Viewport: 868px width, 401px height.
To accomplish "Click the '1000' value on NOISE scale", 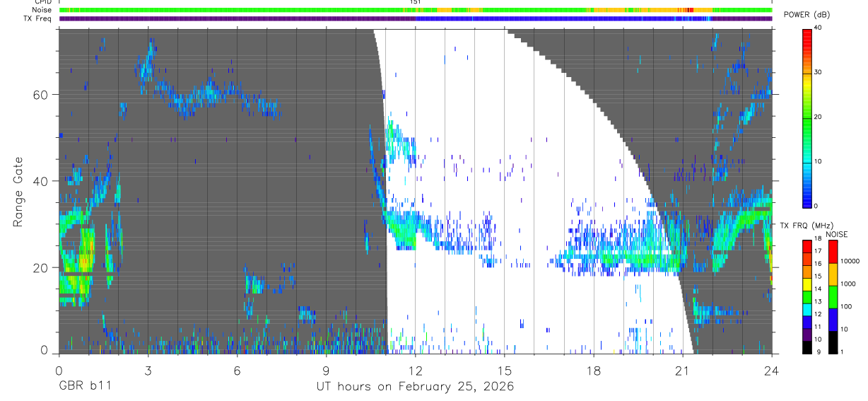I will click(848, 284).
